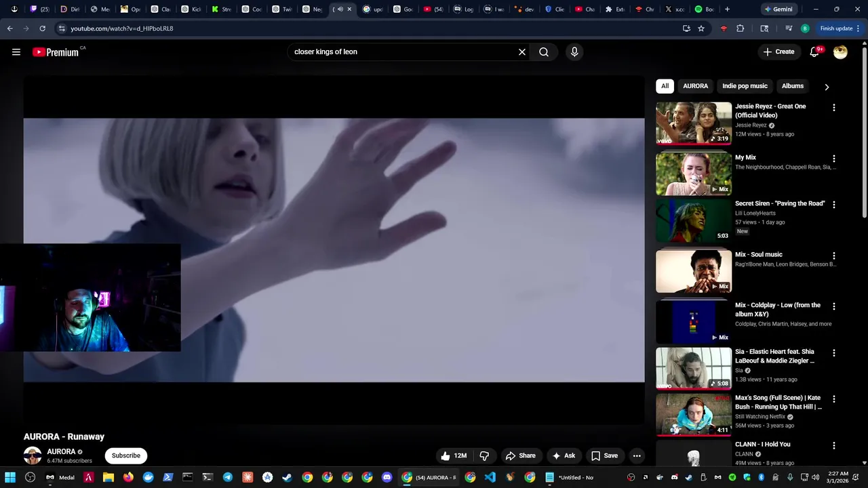The height and width of the screenshot is (488, 868).
Task: Open options for Jessie Reyez video
Action: click(834, 108)
